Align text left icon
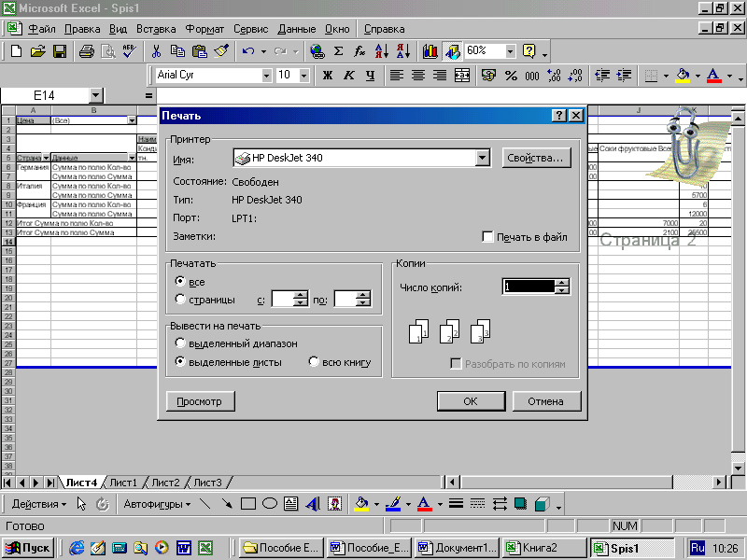 [397, 76]
